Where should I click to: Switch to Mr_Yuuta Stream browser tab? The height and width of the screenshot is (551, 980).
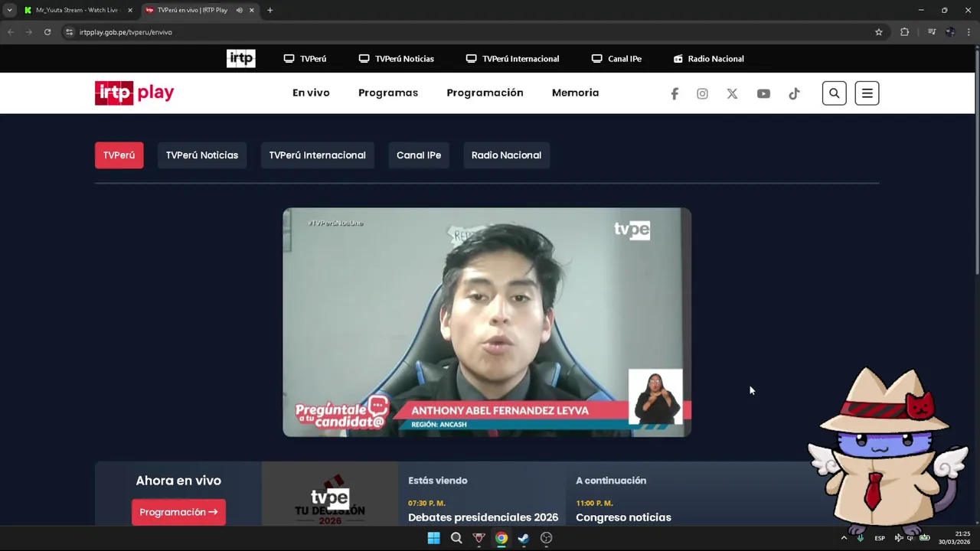point(77,10)
